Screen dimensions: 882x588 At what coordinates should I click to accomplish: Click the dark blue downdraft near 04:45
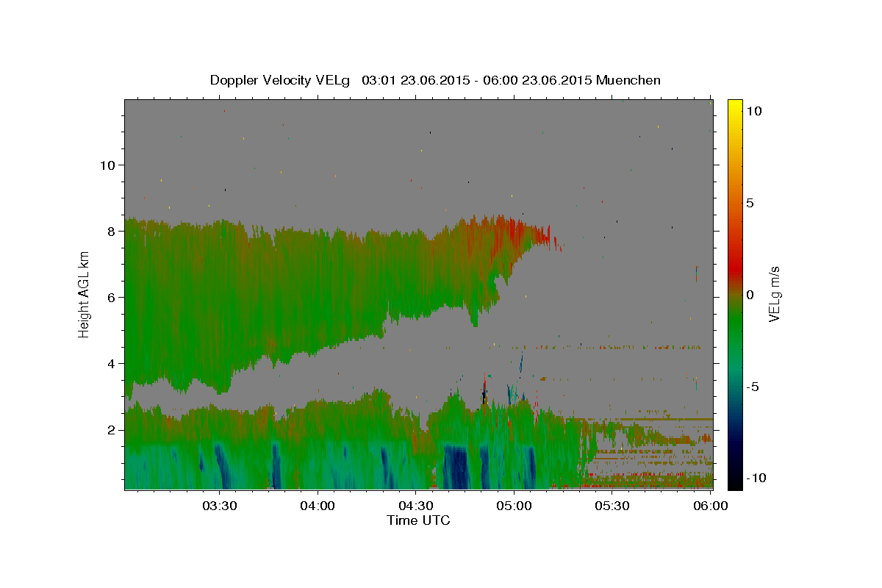point(456,467)
